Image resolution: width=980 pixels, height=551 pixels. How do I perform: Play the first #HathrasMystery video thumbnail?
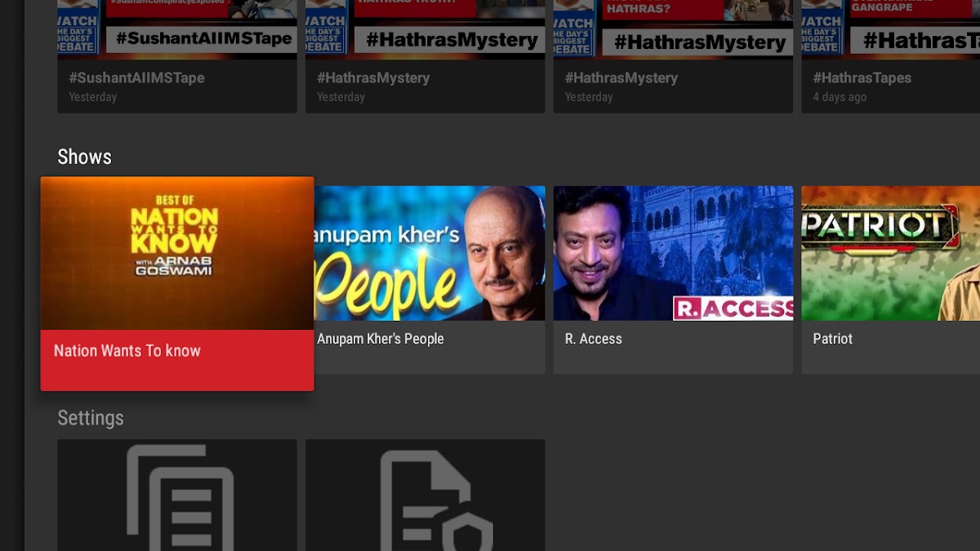point(425,29)
